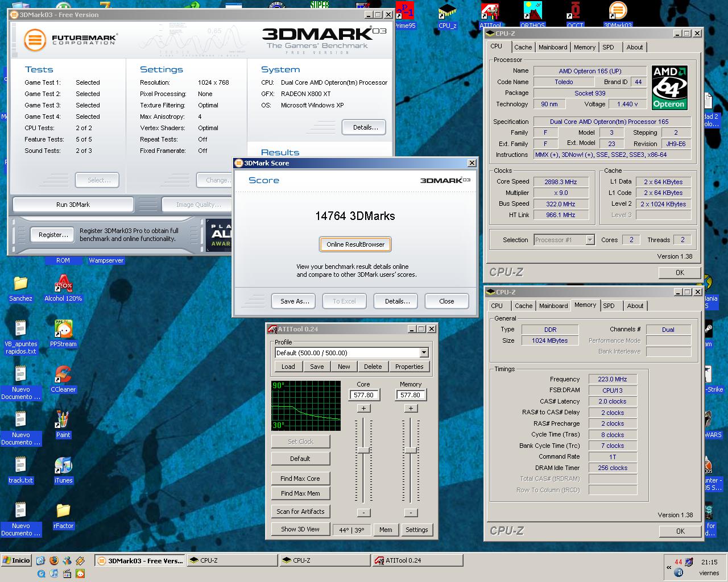728x582 pixels.
Task: Open the 3DMark03 desktop shortcut
Action: 618,15
